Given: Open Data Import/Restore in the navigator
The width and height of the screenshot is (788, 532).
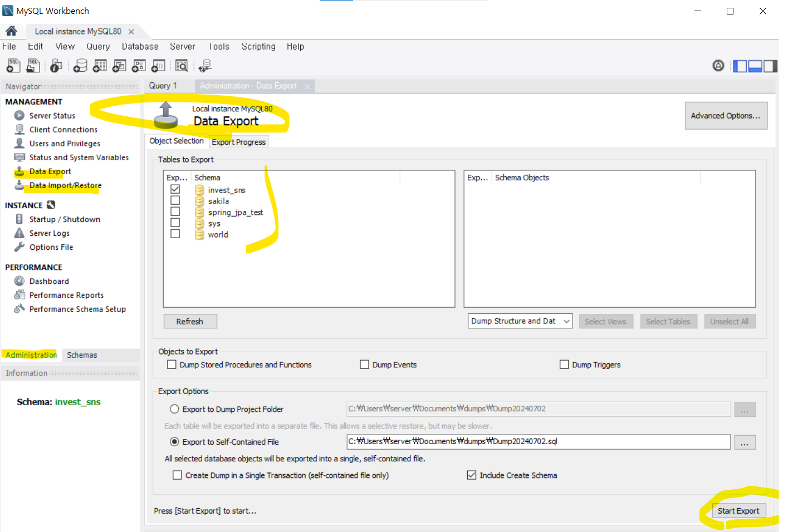Looking at the screenshot, I should coord(65,185).
